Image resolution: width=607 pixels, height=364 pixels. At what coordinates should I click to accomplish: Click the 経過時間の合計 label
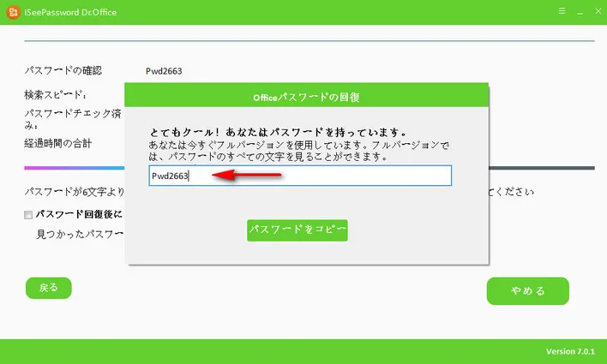pyautogui.click(x=58, y=144)
